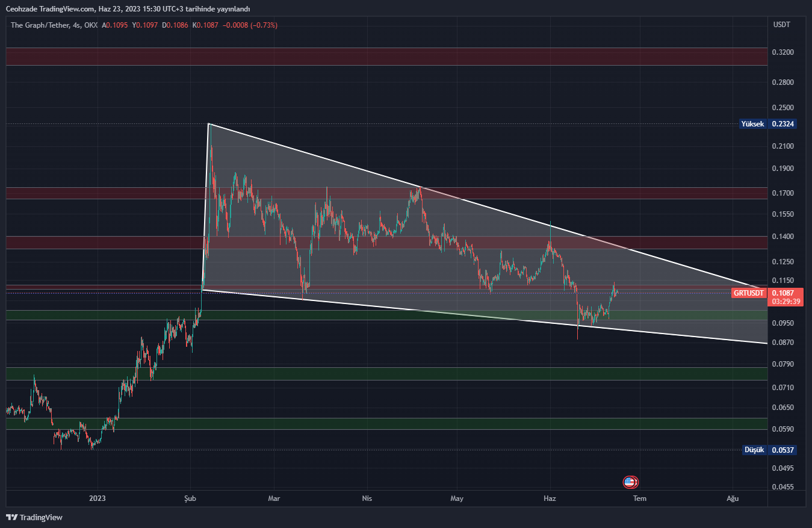The height and width of the screenshot is (528, 812).
Task: Click the change value "−0.0008 (−0.73%)"
Action: tap(250, 25)
